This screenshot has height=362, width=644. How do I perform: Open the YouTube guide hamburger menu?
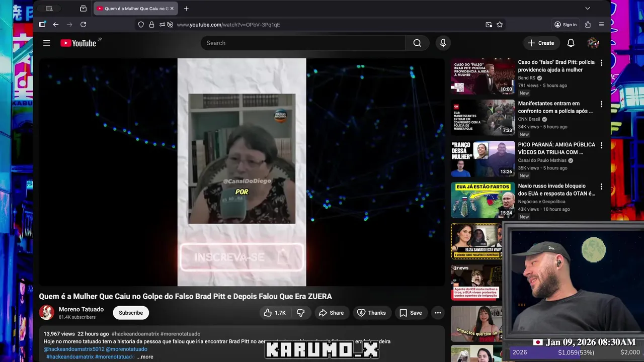pyautogui.click(x=47, y=43)
